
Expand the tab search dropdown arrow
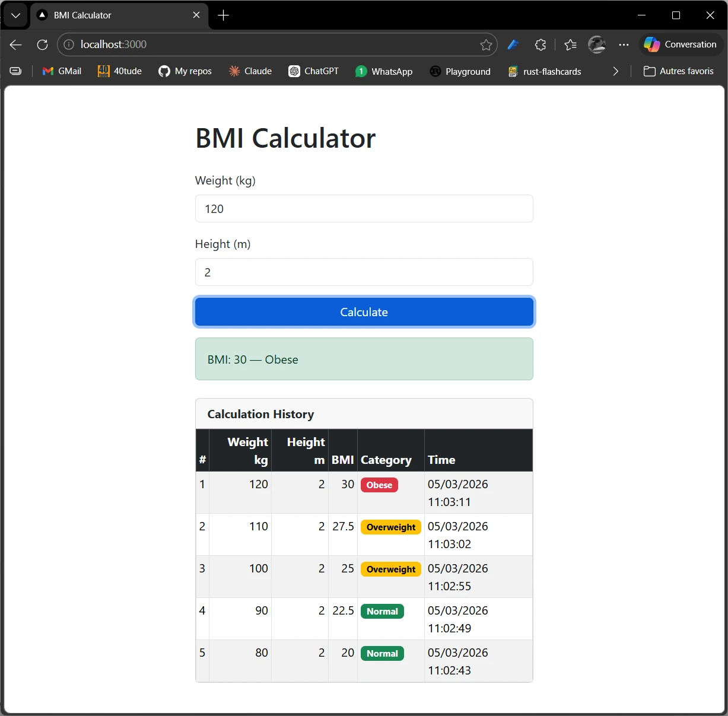tap(15, 15)
